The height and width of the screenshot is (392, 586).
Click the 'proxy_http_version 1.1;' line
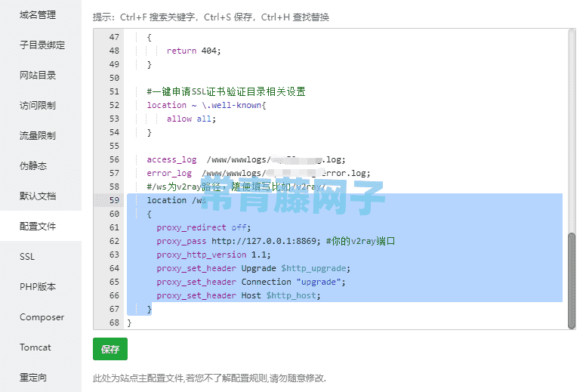tap(214, 255)
